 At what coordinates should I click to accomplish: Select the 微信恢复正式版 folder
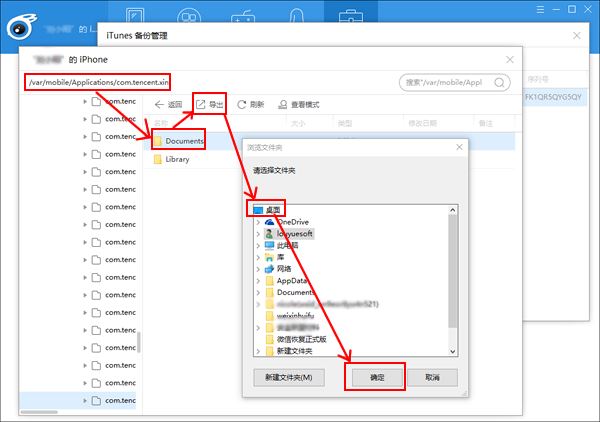296,339
